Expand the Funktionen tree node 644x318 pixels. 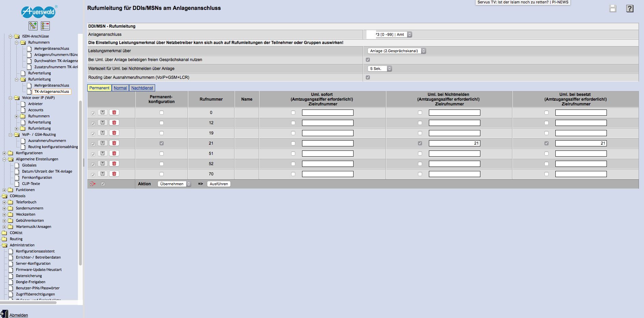tap(4, 190)
